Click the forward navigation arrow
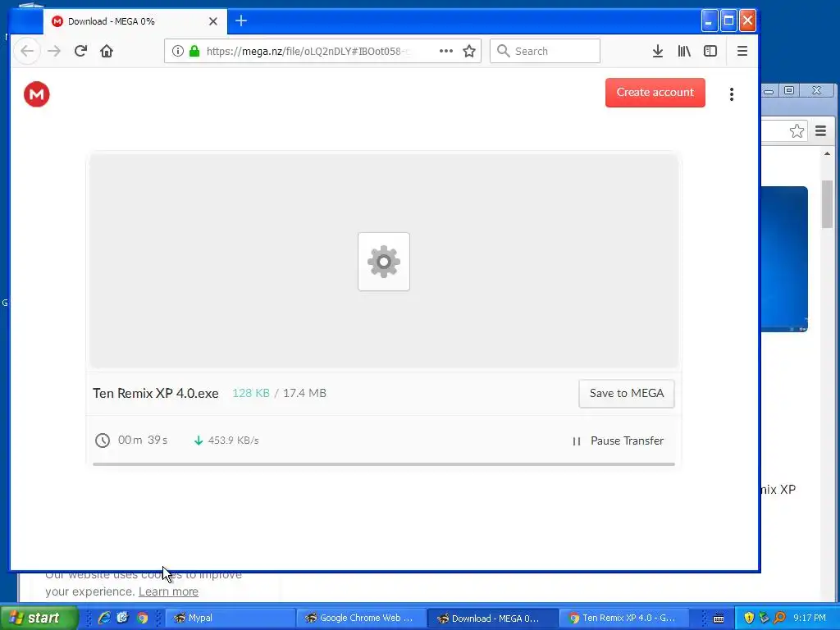The height and width of the screenshot is (630, 840). (53, 51)
